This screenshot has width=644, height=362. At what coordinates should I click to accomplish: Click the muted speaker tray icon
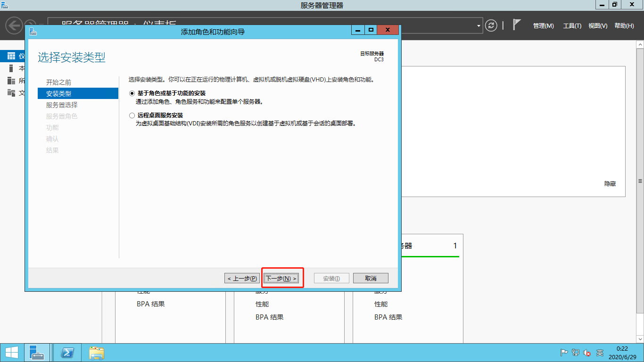tap(587, 353)
